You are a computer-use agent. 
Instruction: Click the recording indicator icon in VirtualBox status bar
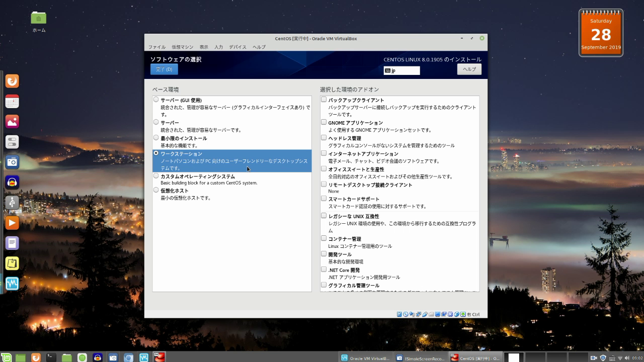click(444, 314)
